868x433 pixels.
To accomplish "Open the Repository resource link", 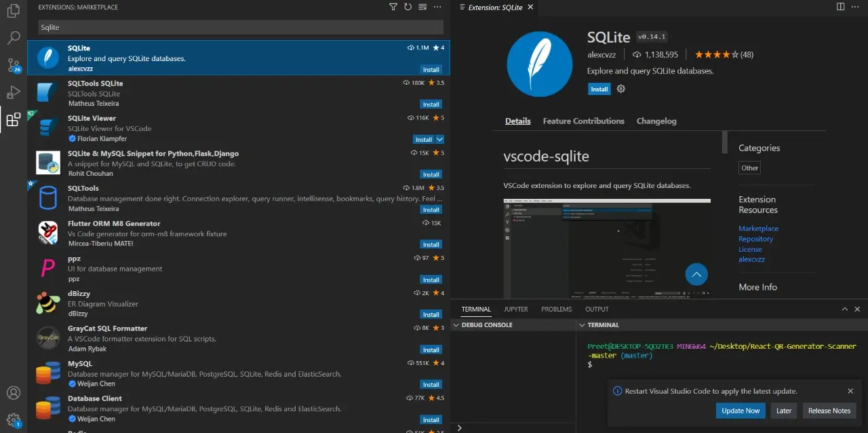I will [755, 239].
